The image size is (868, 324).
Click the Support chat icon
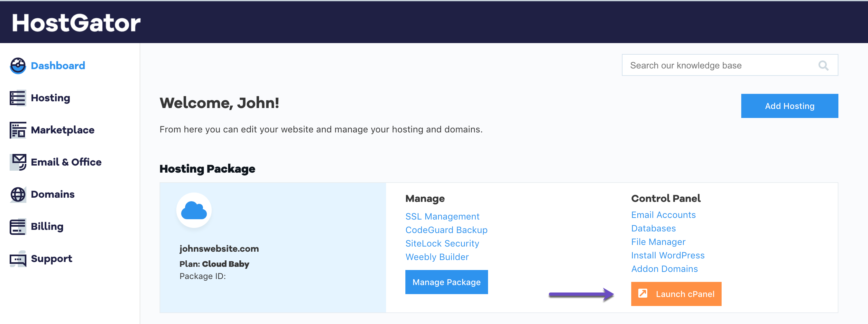point(18,259)
